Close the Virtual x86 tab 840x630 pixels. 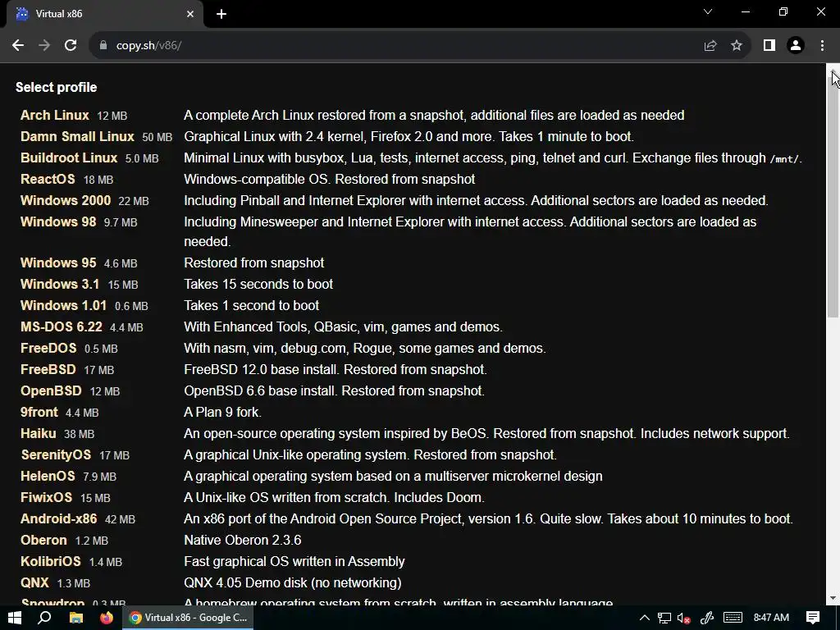tap(190, 14)
